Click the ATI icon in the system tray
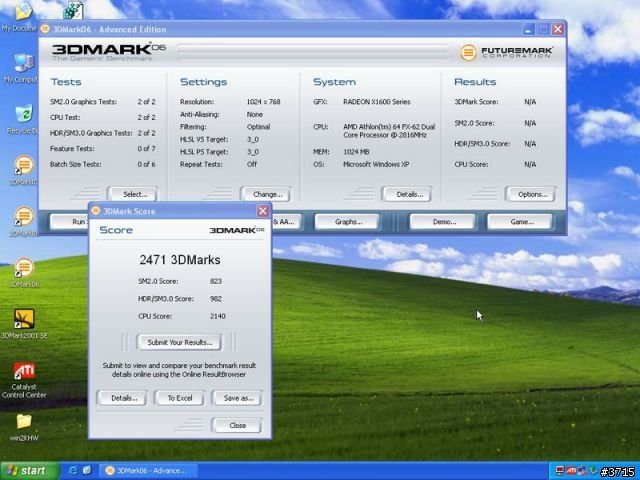Image resolution: width=640 pixels, height=480 pixels. pyautogui.click(x=571, y=471)
